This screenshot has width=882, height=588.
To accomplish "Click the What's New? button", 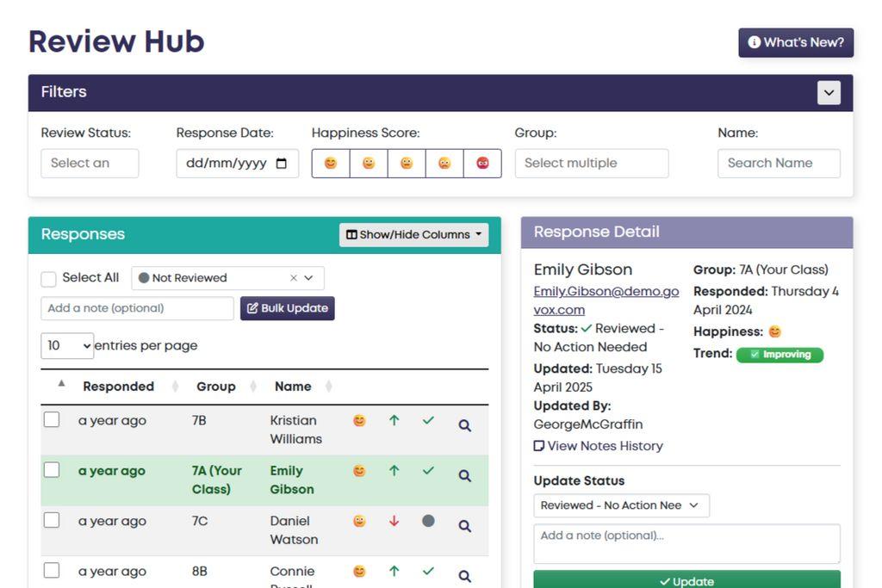I will click(x=795, y=43).
